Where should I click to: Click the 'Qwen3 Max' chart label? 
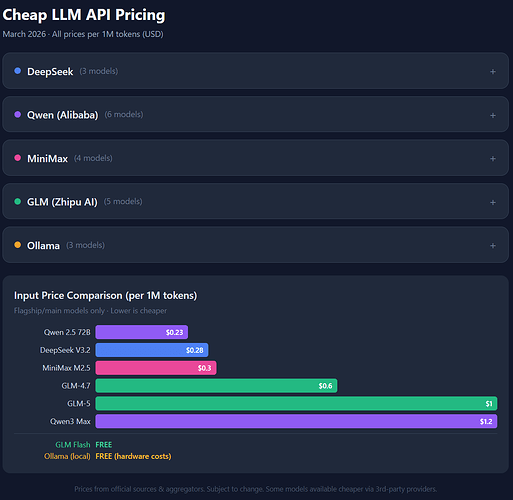(x=70, y=421)
